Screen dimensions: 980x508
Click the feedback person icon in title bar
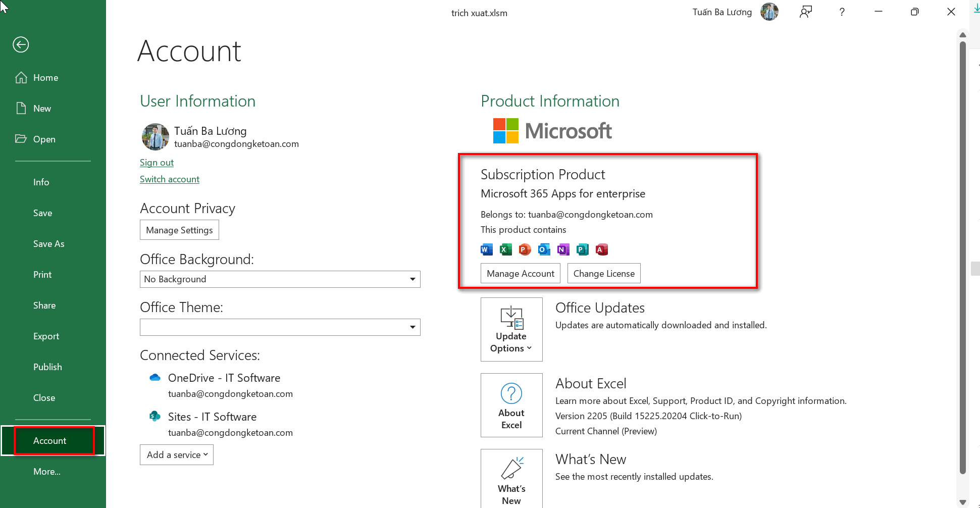click(x=806, y=12)
